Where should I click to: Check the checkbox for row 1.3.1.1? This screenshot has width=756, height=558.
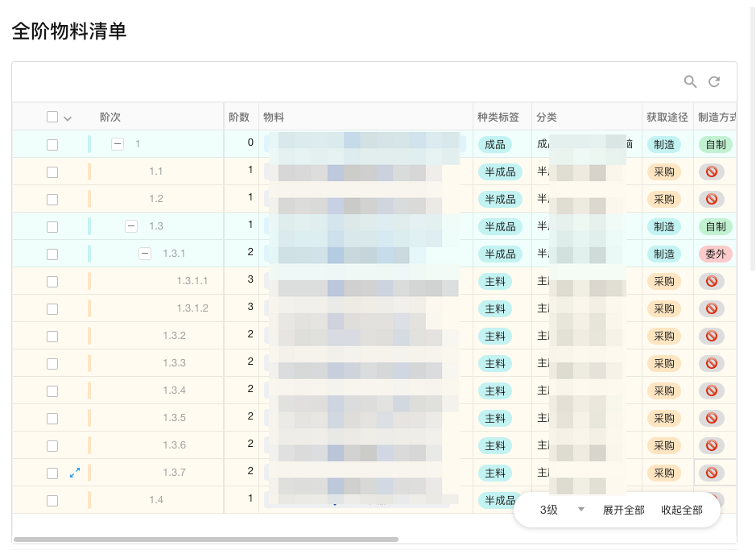(x=52, y=282)
